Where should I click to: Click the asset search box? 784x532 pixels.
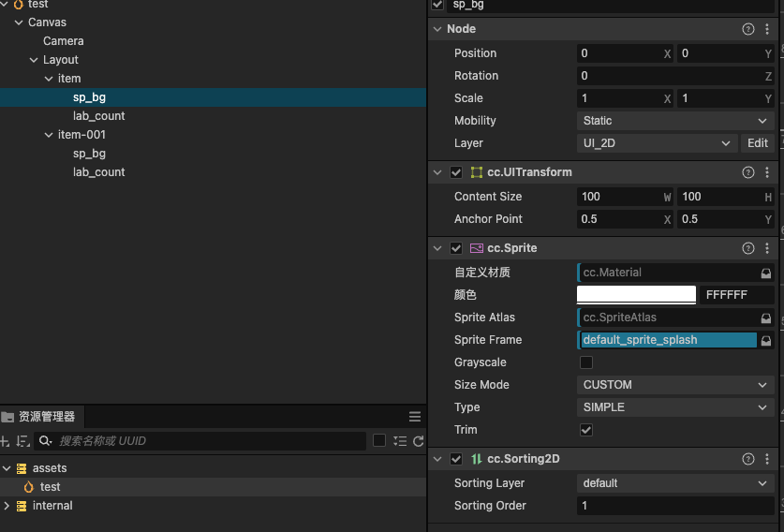(x=200, y=441)
